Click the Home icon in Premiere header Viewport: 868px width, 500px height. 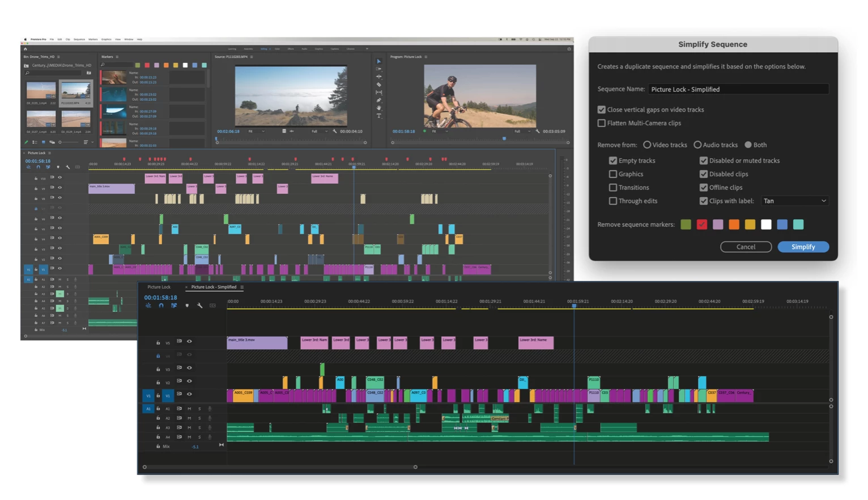(25, 49)
